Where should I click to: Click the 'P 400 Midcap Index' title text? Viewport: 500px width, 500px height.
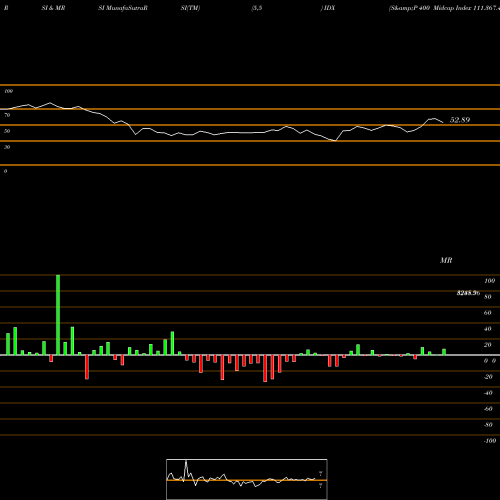click(x=442, y=8)
